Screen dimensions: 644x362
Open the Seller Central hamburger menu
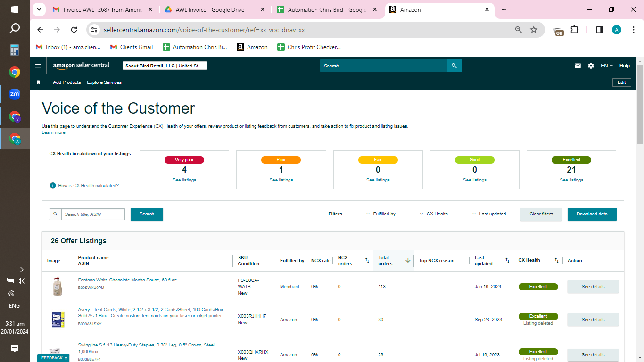click(x=38, y=66)
